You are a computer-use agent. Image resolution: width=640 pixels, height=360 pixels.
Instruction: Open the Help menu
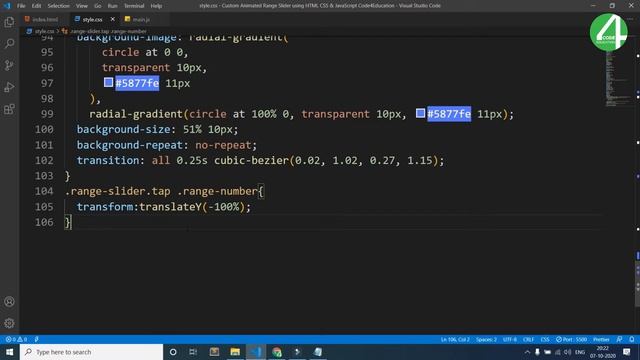tap(156, 6)
